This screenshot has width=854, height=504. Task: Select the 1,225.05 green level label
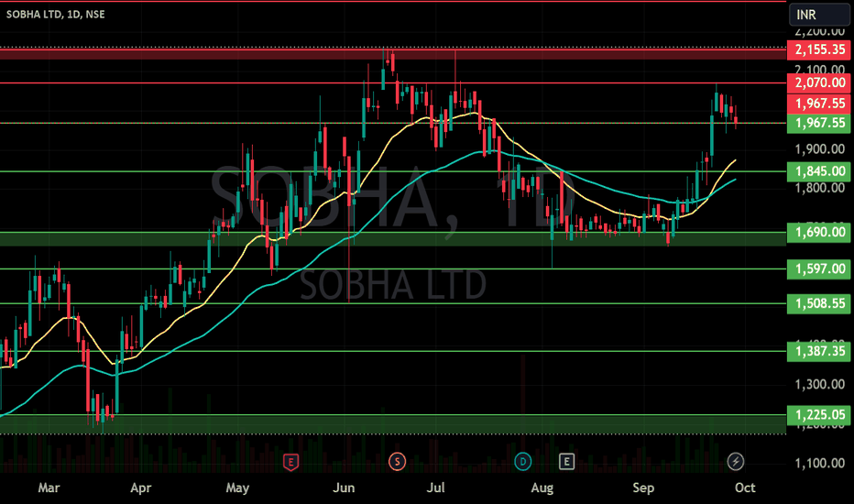(x=819, y=414)
